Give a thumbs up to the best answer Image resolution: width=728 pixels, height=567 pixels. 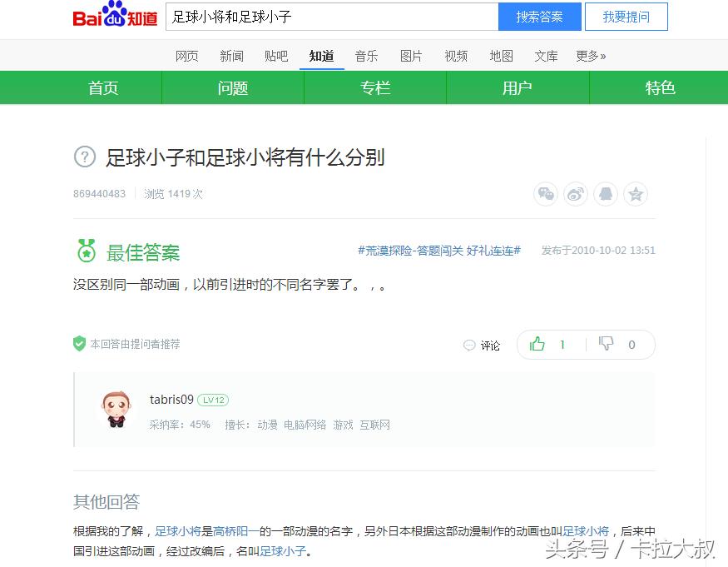click(539, 344)
